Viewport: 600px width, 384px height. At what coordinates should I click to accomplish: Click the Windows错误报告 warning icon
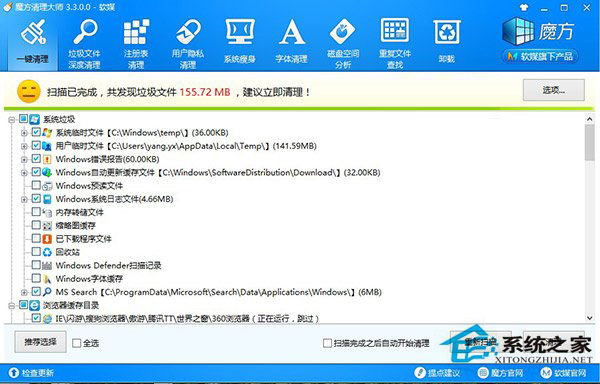[x=47, y=159]
